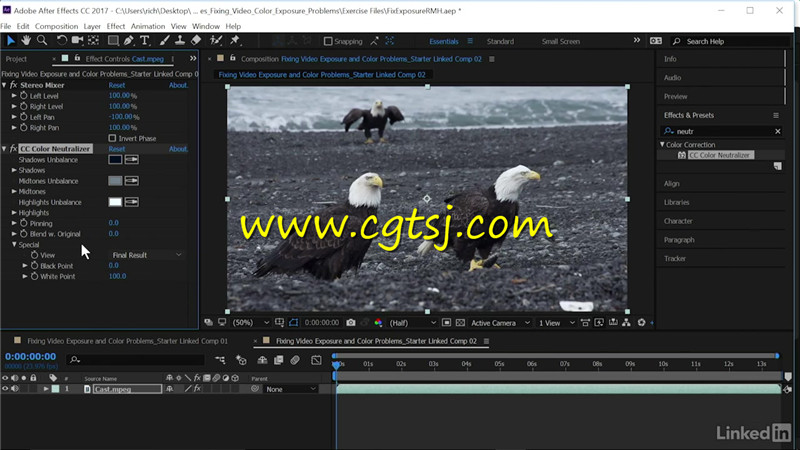Switch to the Project panel tab
The height and width of the screenshot is (450, 800).
[x=16, y=59]
